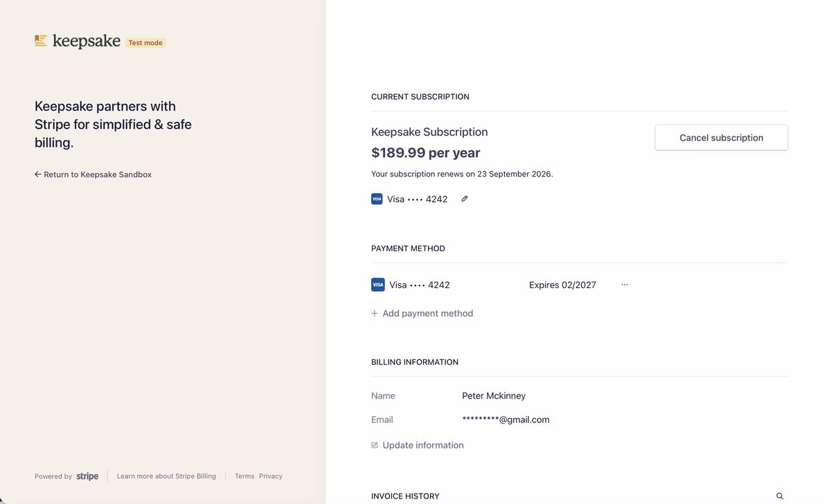Open the Add payment method link

(427, 314)
